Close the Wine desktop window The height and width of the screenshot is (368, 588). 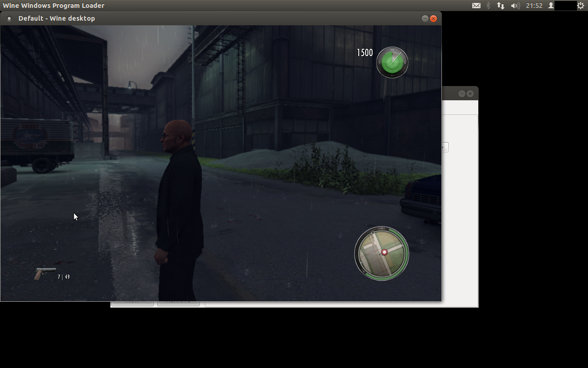tap(433, 18)
